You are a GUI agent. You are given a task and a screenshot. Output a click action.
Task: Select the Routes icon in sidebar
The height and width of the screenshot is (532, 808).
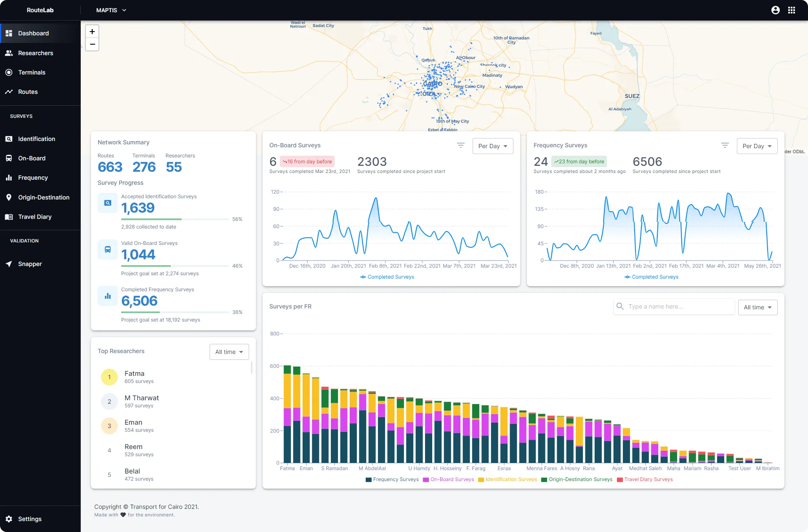pos(10,91)
